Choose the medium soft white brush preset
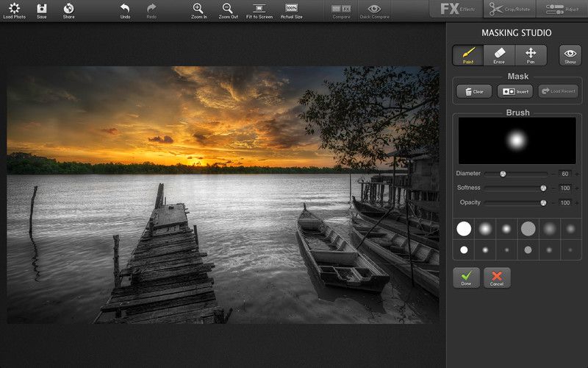This screenshot has width=588, height=368. pos(506,229)
